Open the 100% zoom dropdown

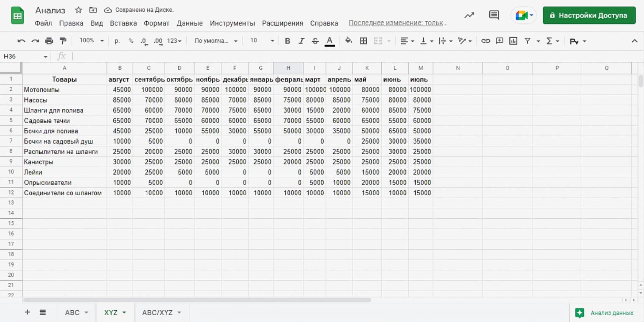92,41
